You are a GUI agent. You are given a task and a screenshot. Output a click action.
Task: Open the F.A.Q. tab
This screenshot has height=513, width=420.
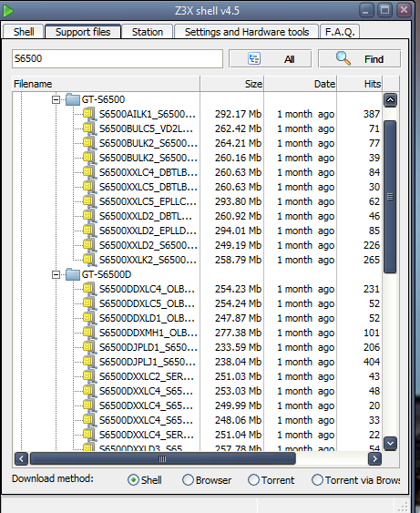(340, 32)
